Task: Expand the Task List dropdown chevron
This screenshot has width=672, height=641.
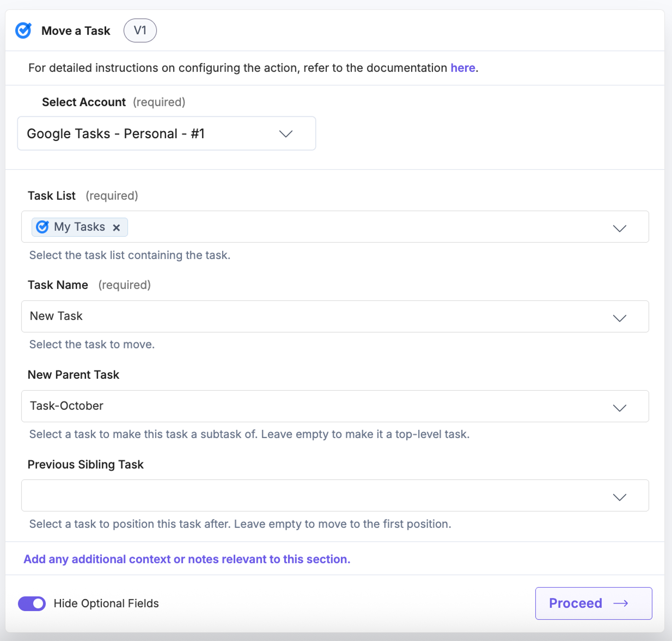Action: [619, 228]
